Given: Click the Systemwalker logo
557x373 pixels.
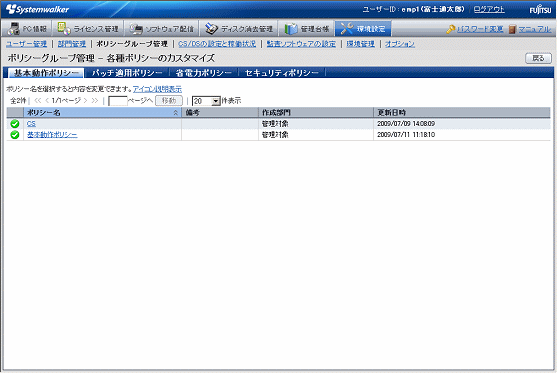Looking at the screenshot, I should pyautogui.click(x=38, y=9).
